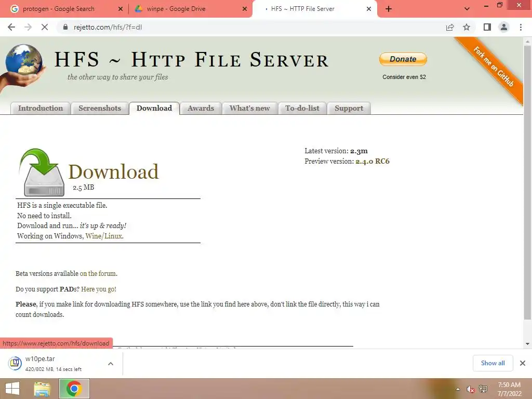Viewport: 532px width, 399px height.
Task: Click the green arrow download icon
Action: (x=43, y=172)
